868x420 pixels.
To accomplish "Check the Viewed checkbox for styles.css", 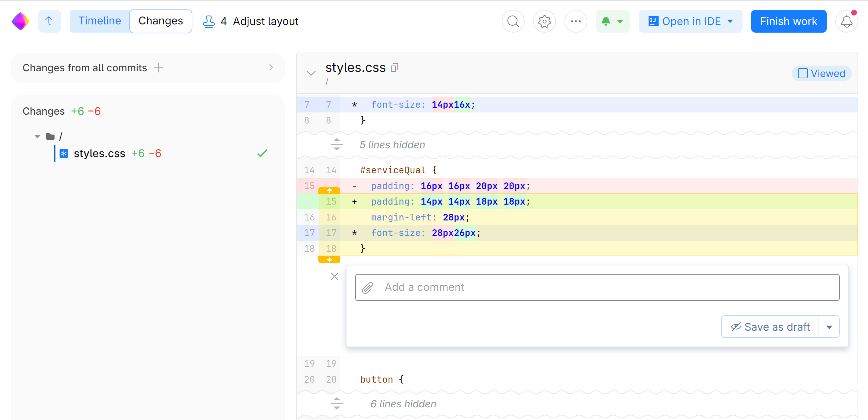I will pos(803,73).
